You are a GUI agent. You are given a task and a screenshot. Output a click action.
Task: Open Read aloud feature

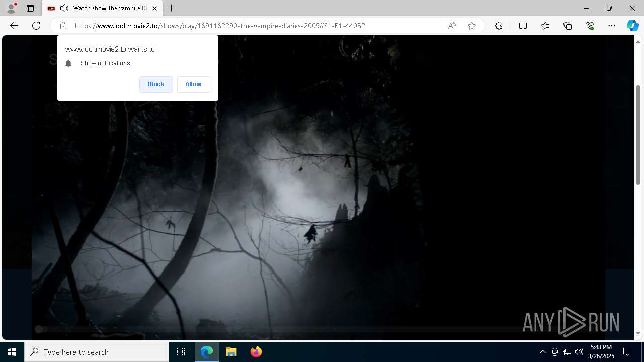click(x=452, y=26)
